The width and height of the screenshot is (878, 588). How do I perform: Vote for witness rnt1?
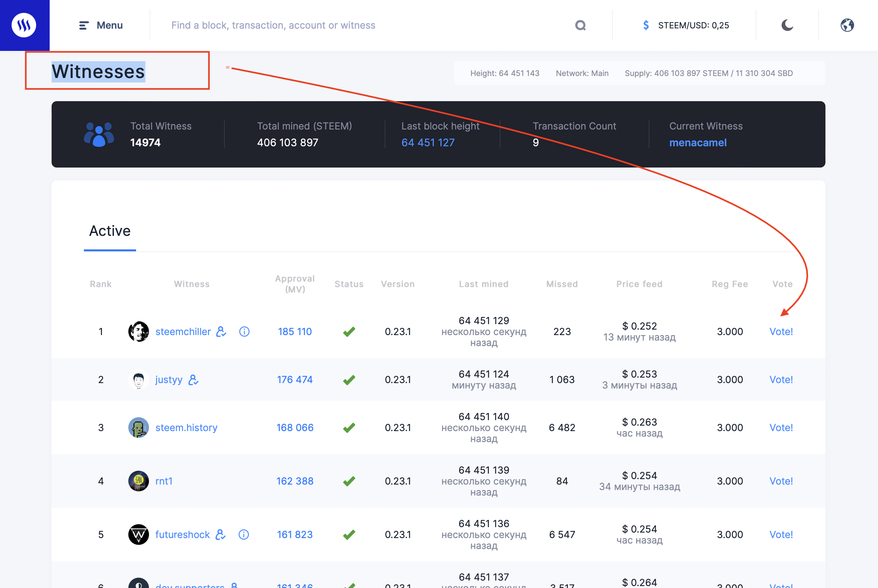click(781, 481)
